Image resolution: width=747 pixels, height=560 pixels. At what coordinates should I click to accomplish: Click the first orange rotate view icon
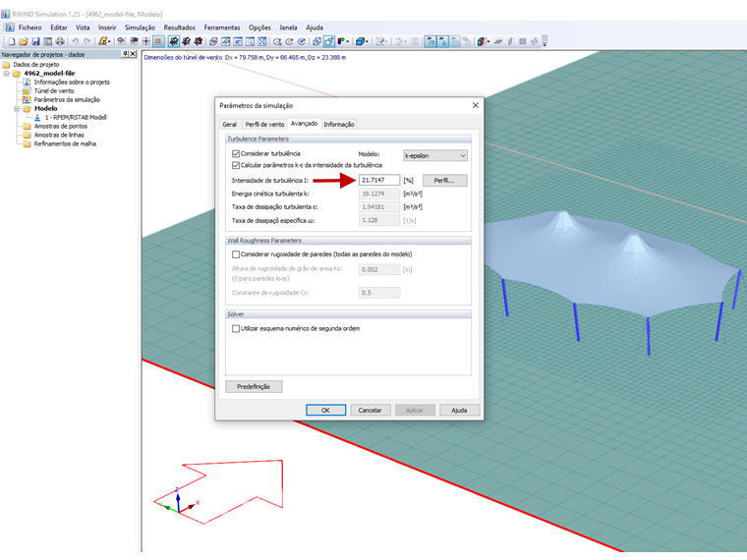coord(277,42)
